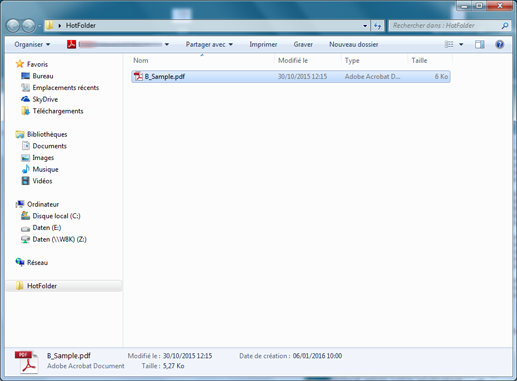
Task: Select the HotFolder breadcrumb in the address bar
Action: tap(81, 25)
